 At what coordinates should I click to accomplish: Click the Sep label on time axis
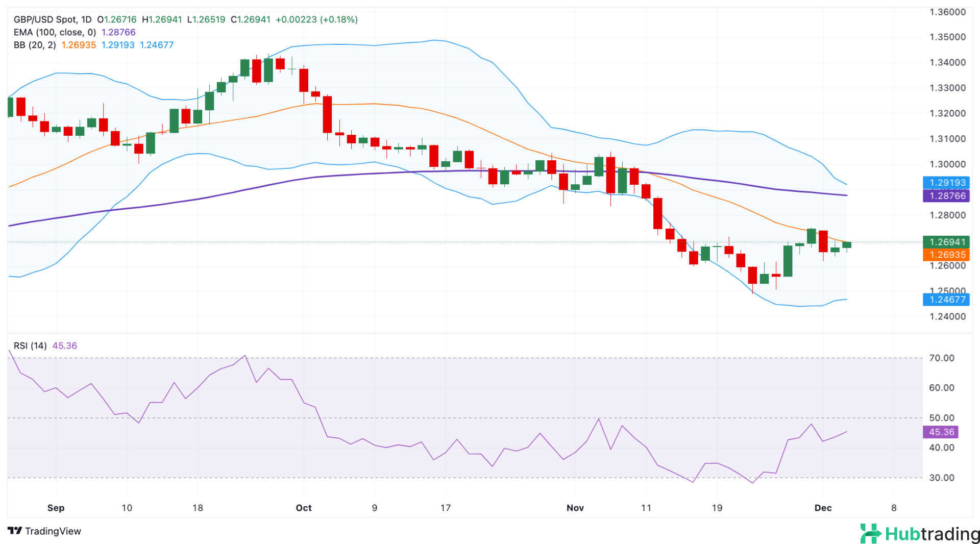(56, 508)
